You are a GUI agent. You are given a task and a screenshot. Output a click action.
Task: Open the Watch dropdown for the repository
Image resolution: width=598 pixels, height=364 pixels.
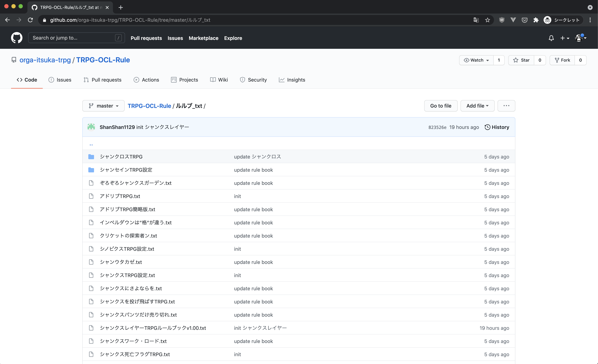(476, 60)
